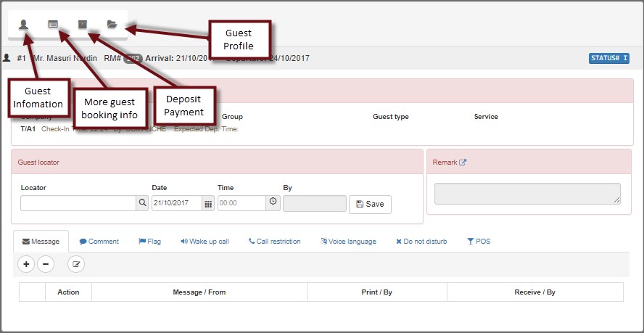Click the STATUS# badge
Image resolution: width=644 pixels, height=333 pixels.
tap(608, 58)
